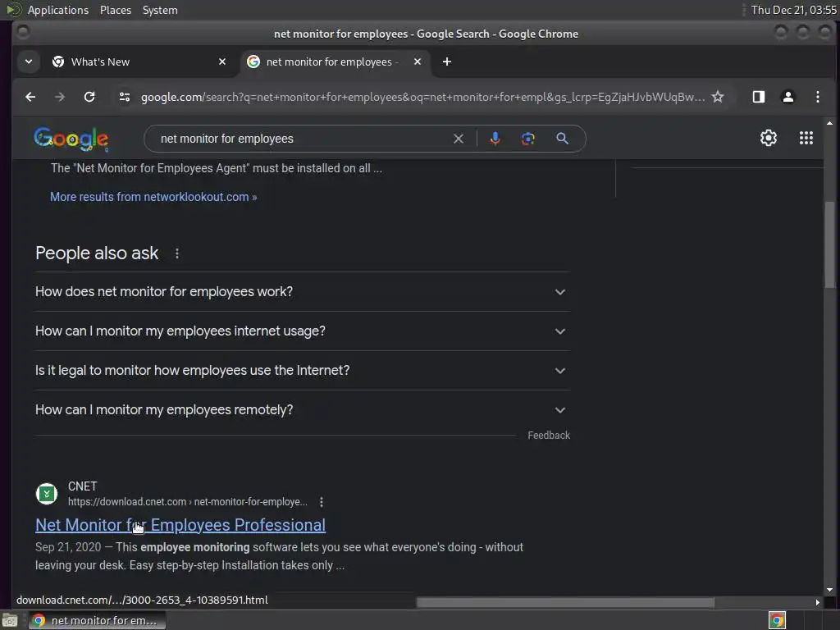
Task: Submit search with magnifier icon
Action: pos(562,139)
